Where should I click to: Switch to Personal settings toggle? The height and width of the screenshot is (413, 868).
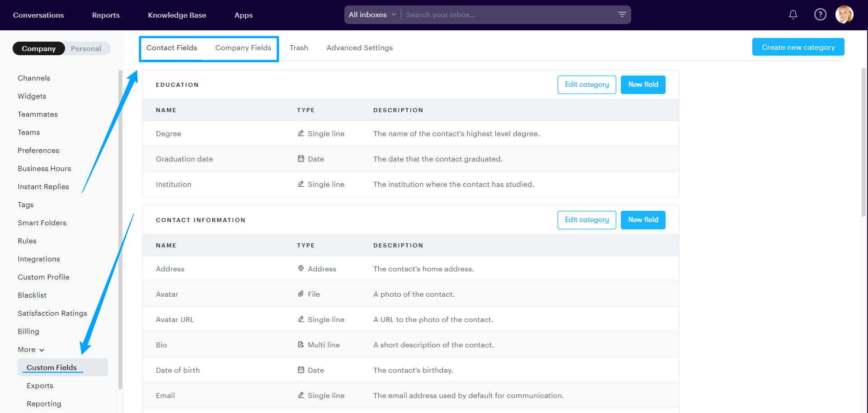tap(86, 48)
